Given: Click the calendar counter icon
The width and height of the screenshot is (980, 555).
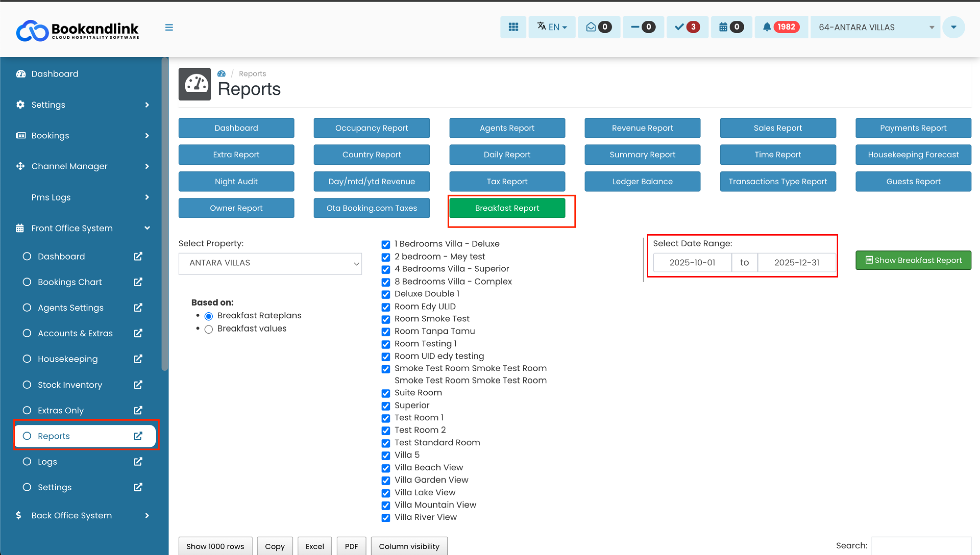Looking at the screenshot, I should [723, 27].
